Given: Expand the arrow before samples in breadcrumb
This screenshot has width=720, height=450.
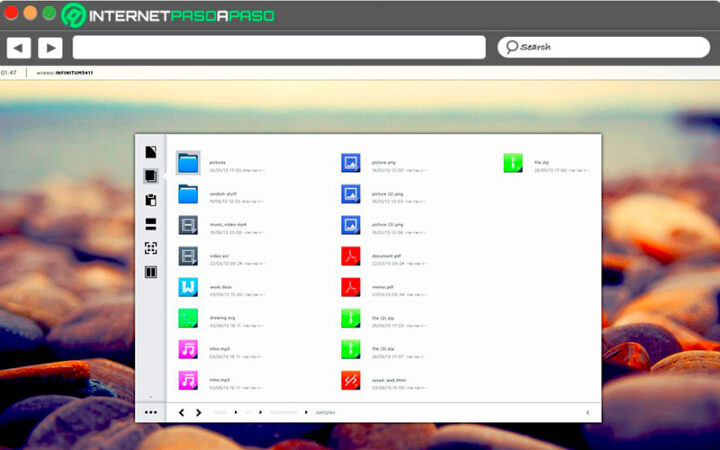Looking at the screenshot, I should point(306,412).
